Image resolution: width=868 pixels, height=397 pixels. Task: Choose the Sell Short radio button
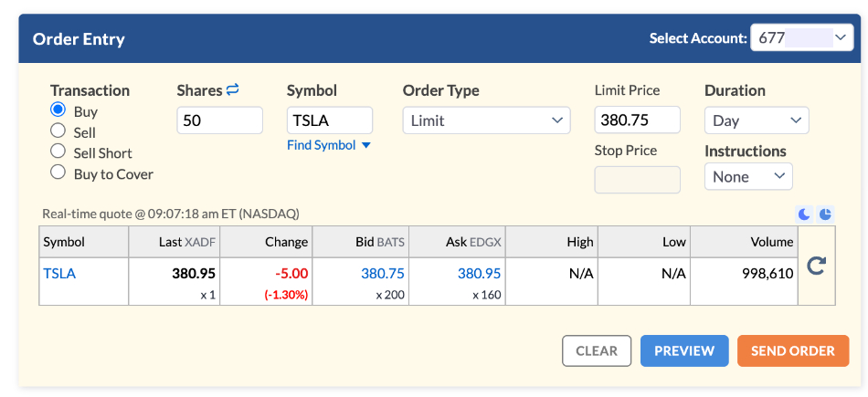[x=58, y=151]
